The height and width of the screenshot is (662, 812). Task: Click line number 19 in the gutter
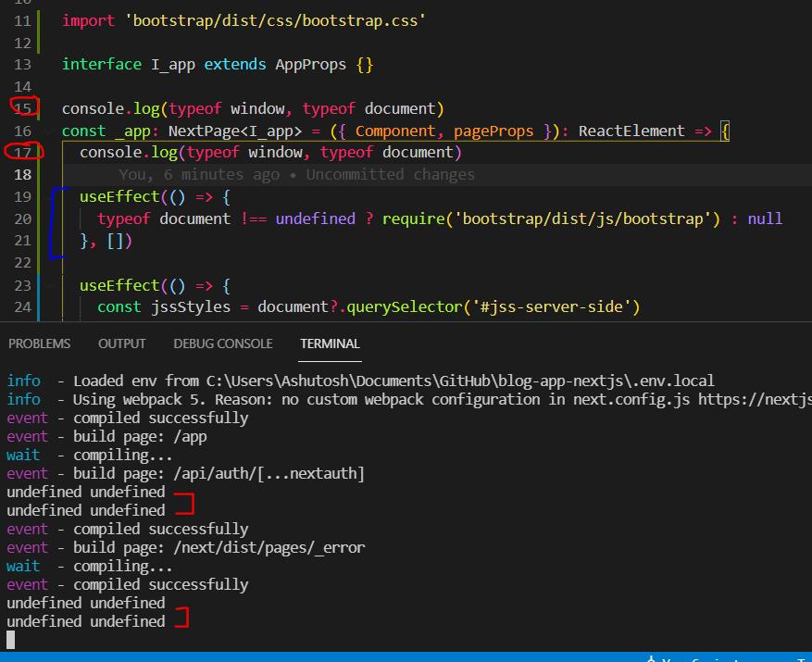point(22,197)
